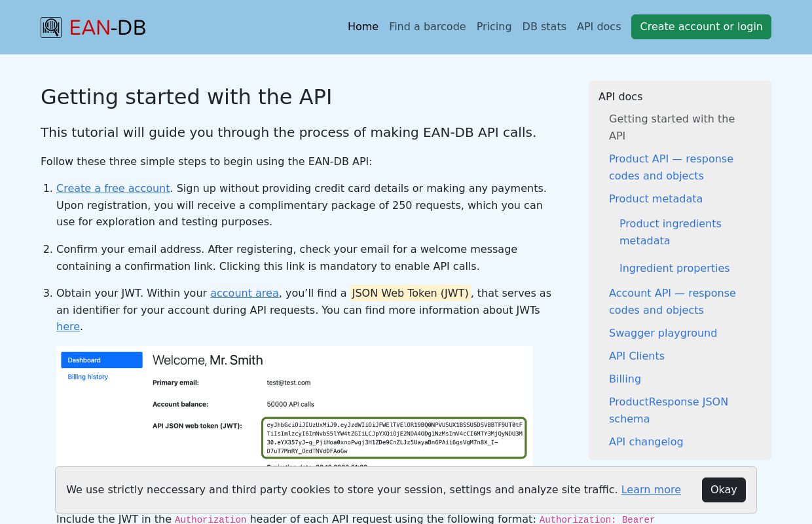812x524 pixels.
Task: Open ProductResponse JSON schema link
Action: [669, 410]
